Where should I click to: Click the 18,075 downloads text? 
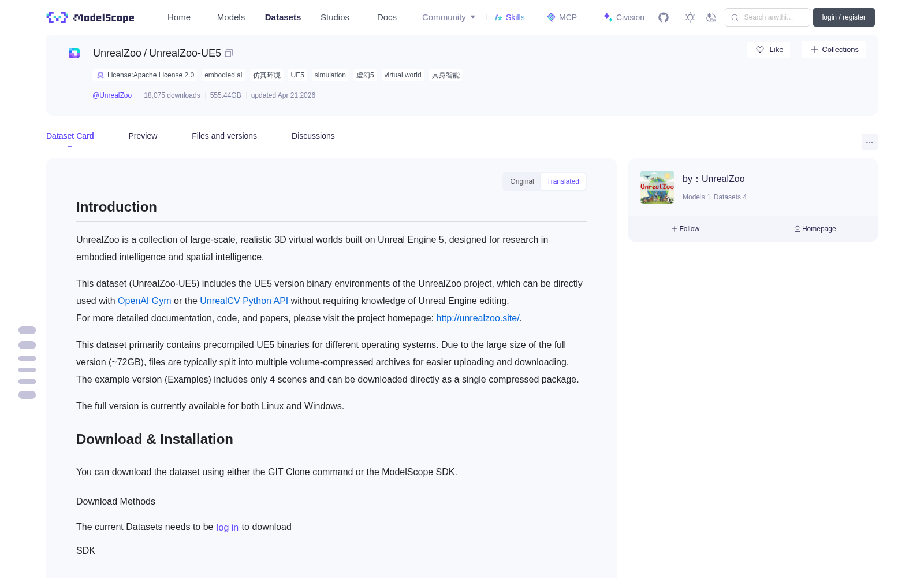point(172,95)
